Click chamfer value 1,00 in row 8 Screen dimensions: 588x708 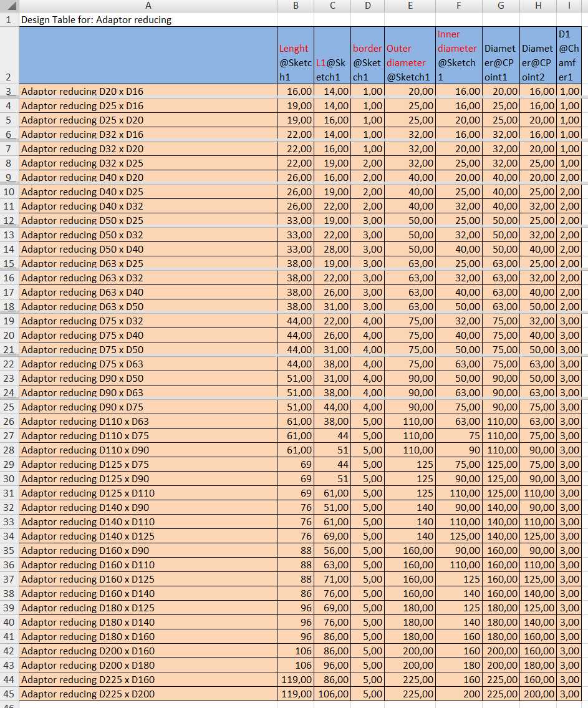[569, 163]
